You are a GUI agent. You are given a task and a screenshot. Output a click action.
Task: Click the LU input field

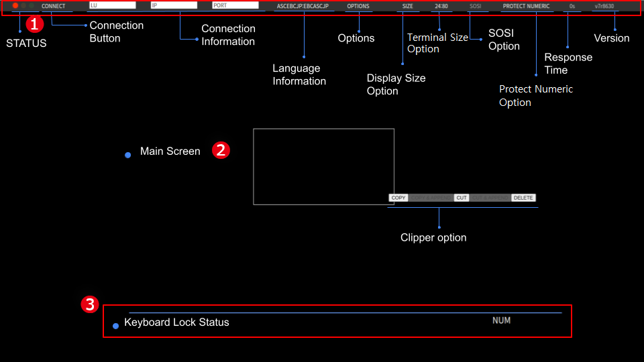click(x=112, y=5)
